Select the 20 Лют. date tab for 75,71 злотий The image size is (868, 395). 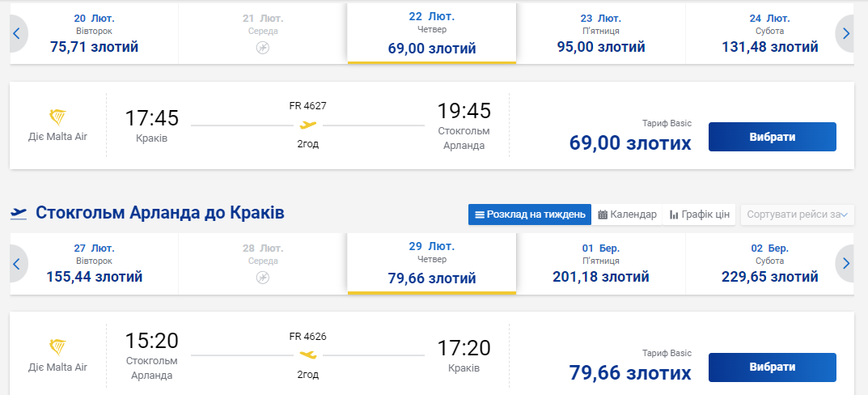94,33
